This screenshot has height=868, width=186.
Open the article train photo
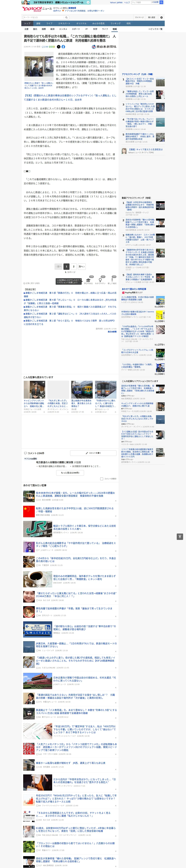coord(39,67)
